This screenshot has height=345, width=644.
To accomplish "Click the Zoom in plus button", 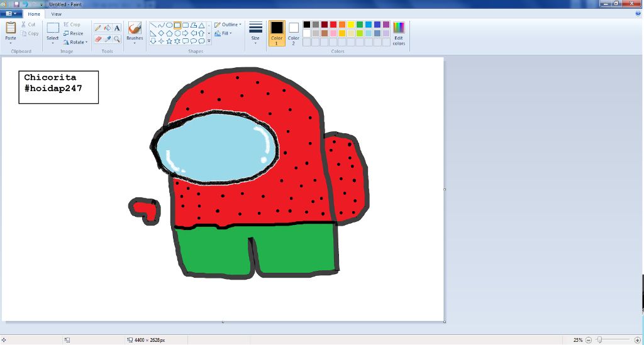I will pos(638,340).
